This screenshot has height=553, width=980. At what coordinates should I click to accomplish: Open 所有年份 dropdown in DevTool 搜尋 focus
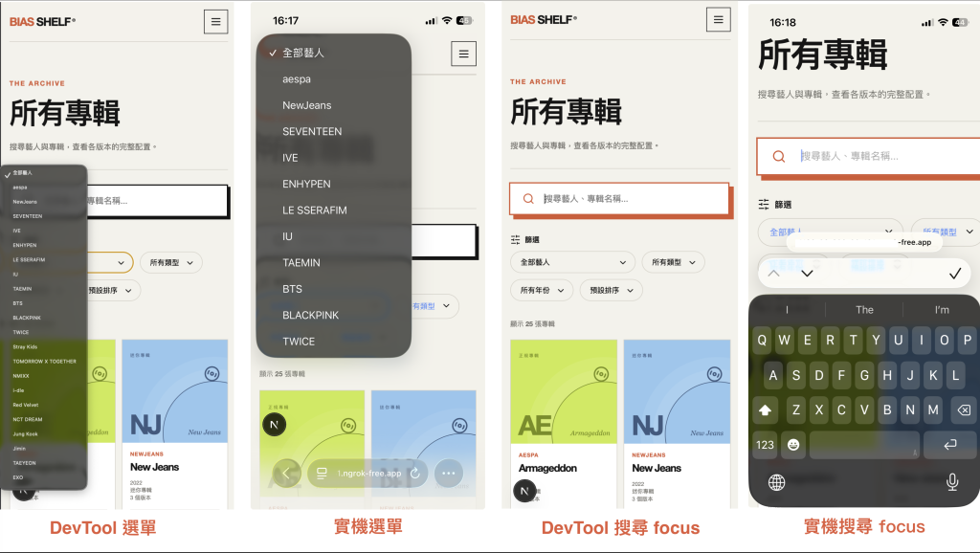542,291
